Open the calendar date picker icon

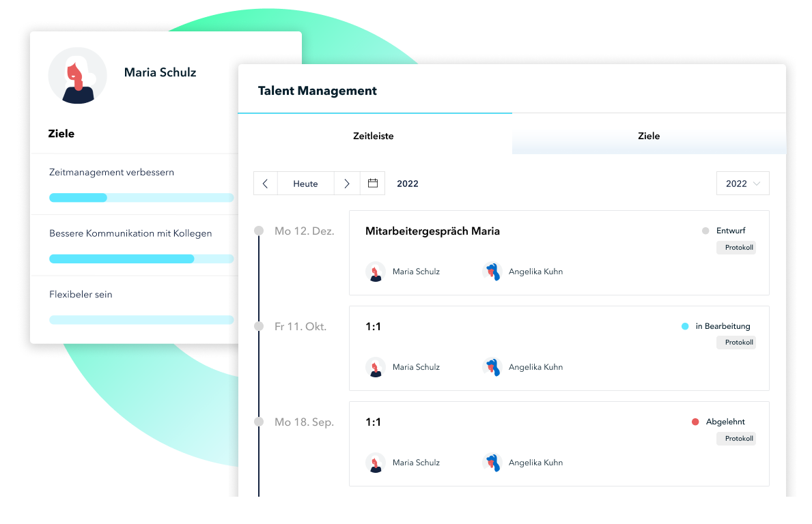pos(373,184)
